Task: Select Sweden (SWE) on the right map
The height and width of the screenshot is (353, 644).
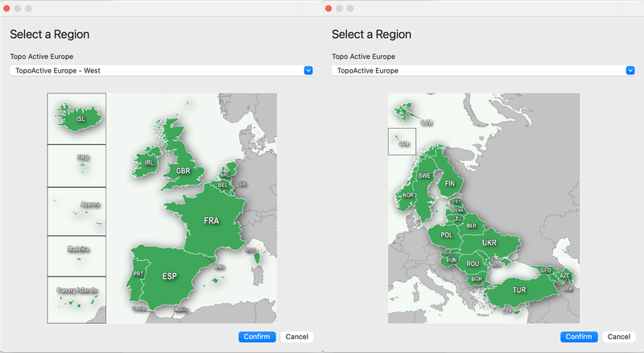Action: coord(424,176)
